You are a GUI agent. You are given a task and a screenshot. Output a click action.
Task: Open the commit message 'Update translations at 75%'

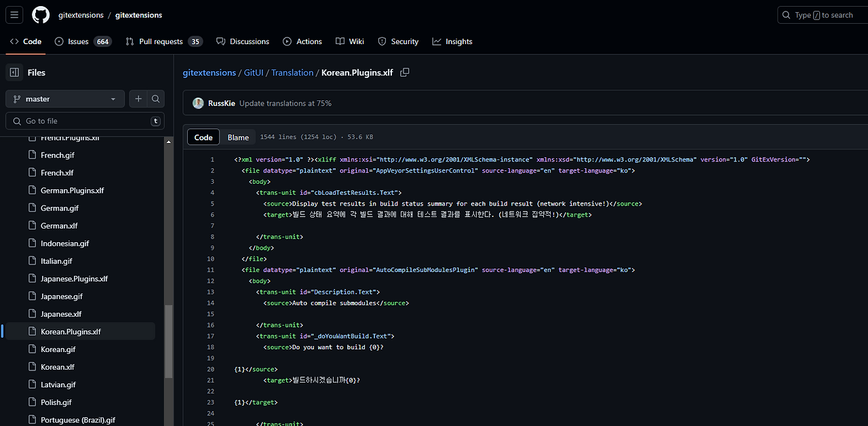(x=285, y=103)
